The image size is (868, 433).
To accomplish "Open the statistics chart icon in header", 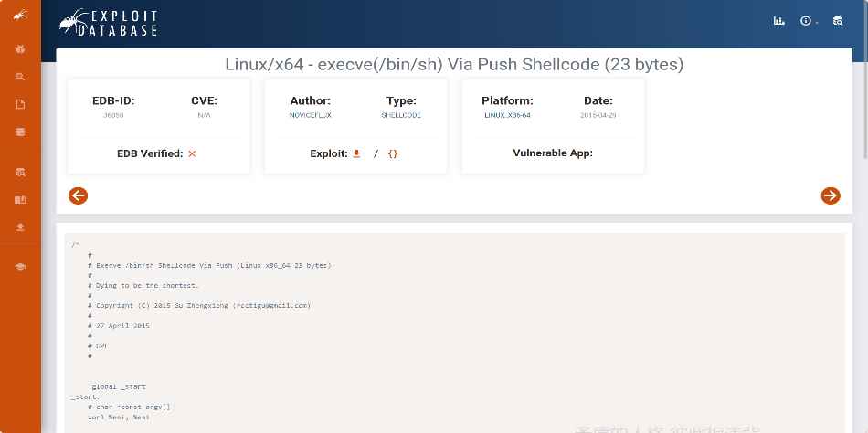I will click(778, 21).
